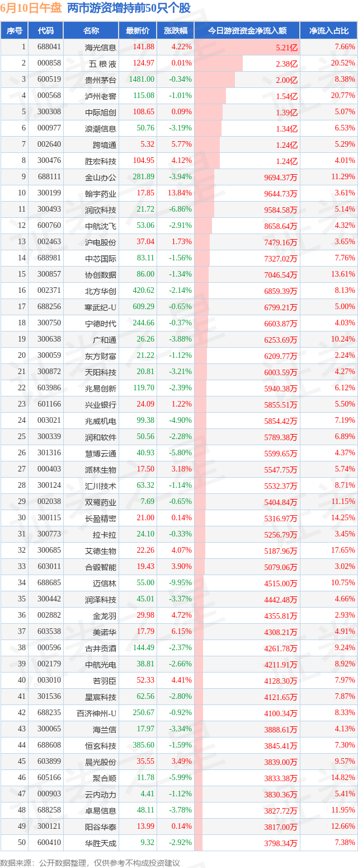This screenshot has height=868, width=358.
Task: Select stock name 宁德时代
Action: click(x=101, y=323)
